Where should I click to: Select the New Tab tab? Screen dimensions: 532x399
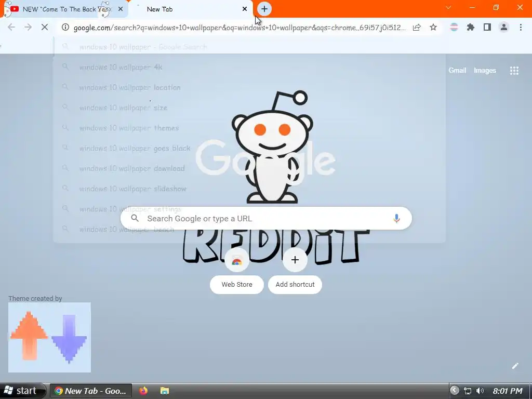(x=190, y=9)
